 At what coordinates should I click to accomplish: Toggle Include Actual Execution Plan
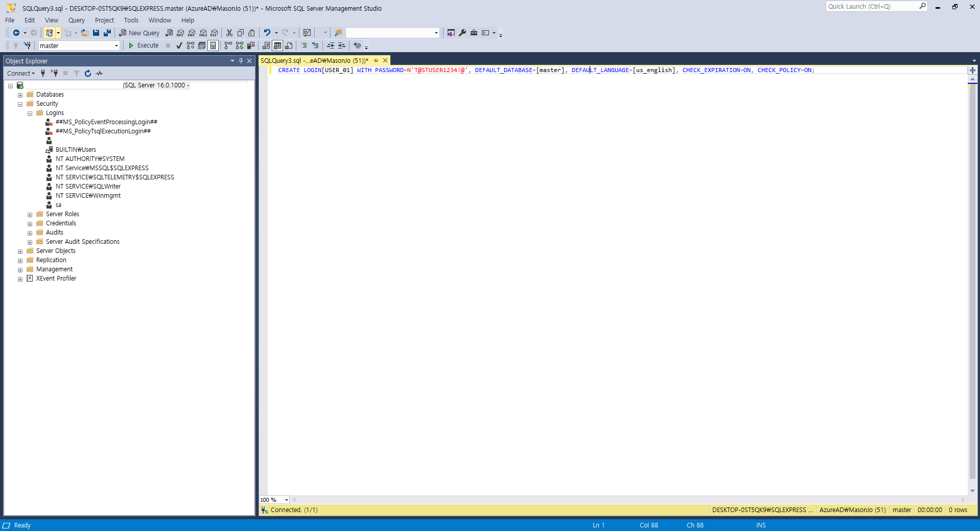pyautogui.click(x=228, y=45)
